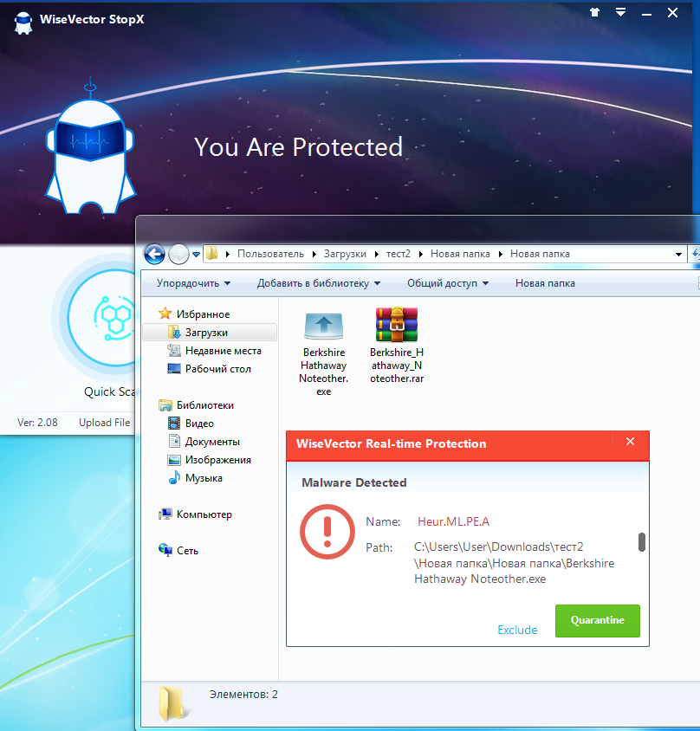This screenshot has height=731, width=700.
Task: Click the Видео library film icon
Action: (174, 424)
